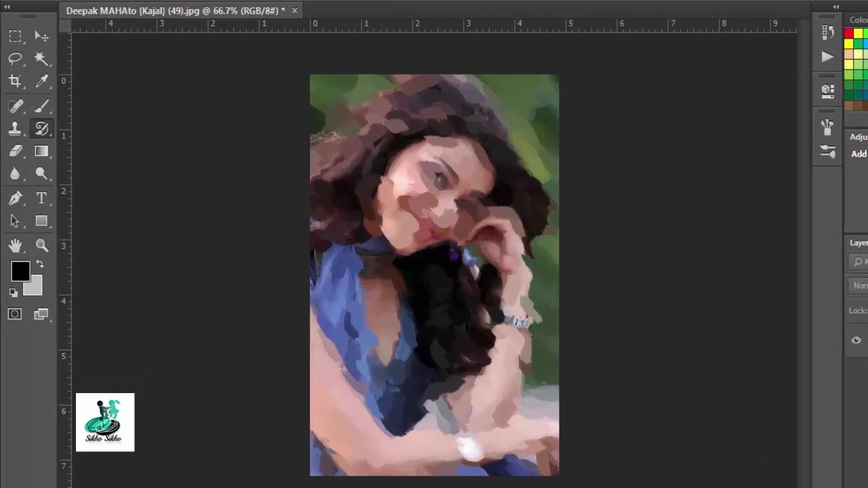The height and width of the screenshot is (488, 868).
Task: Select the Brush tool
Action: 41,106
